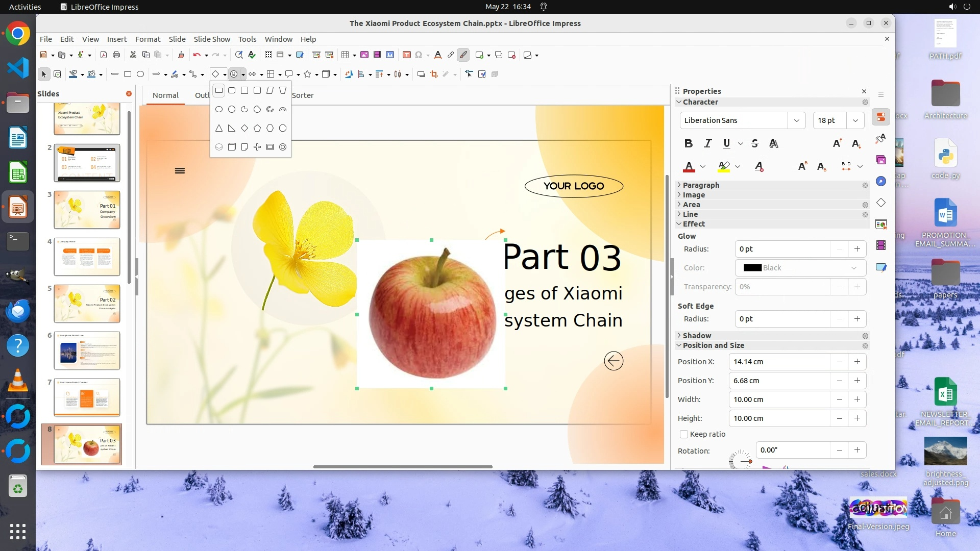Click the Strikethrough icon in sidebar
The image size is (980, 551).
pyautogui.click(x=755, y=143)
